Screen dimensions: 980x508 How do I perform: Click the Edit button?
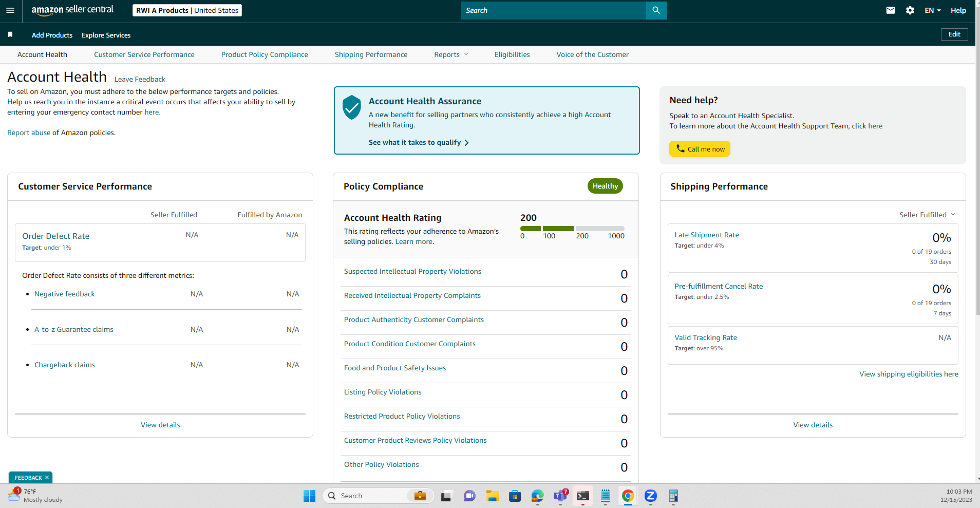click(x=954, y=34)
